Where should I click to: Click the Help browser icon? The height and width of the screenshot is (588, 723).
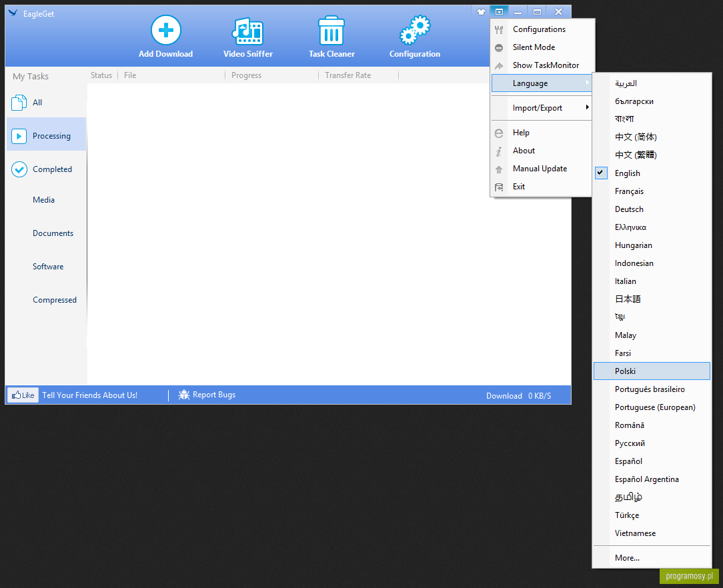coord(499,133)
